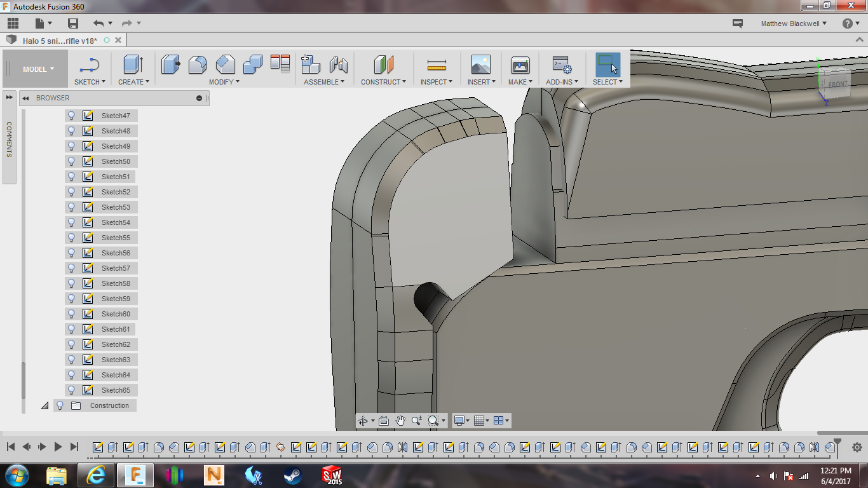Select the Extrude tool icon

click(x=133, y=65)
